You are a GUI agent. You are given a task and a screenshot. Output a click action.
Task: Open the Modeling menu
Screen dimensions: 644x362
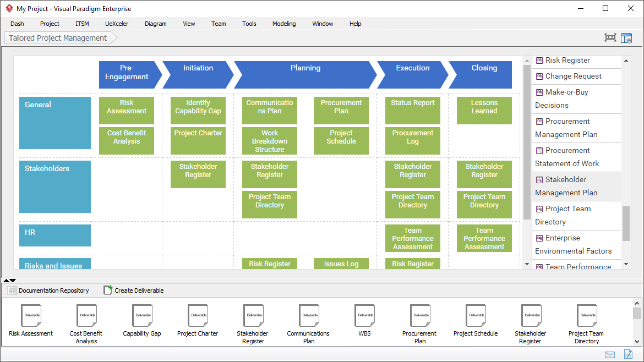(284, 24)
